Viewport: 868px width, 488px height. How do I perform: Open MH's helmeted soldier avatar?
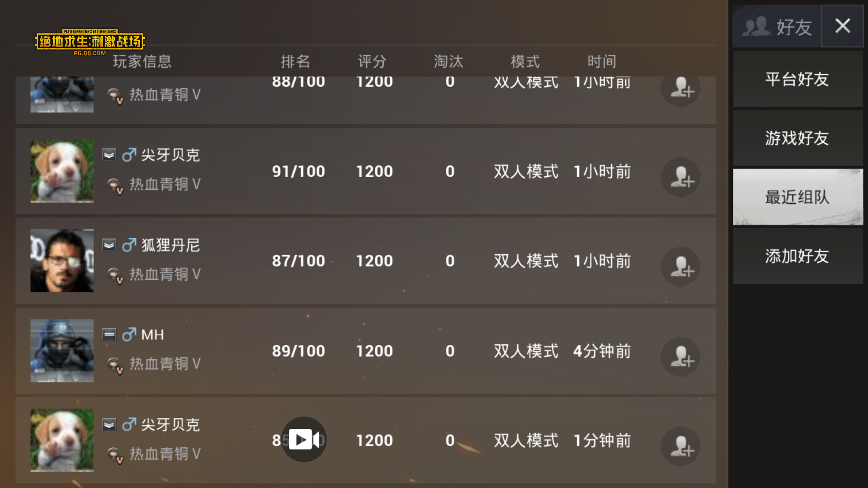[x=62, y=351]
